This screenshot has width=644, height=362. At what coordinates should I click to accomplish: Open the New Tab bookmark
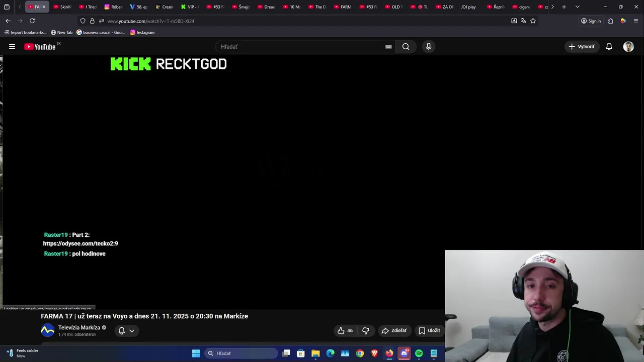coord(61,32)
